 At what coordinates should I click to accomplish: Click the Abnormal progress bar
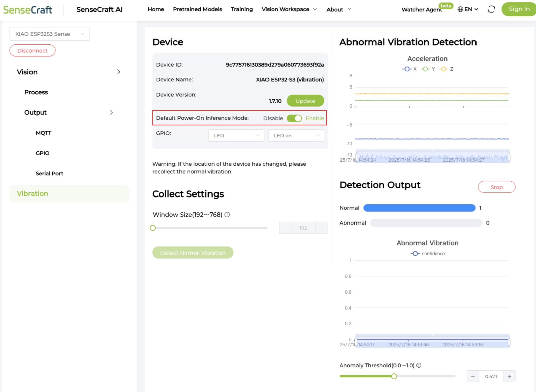[426, 223]
